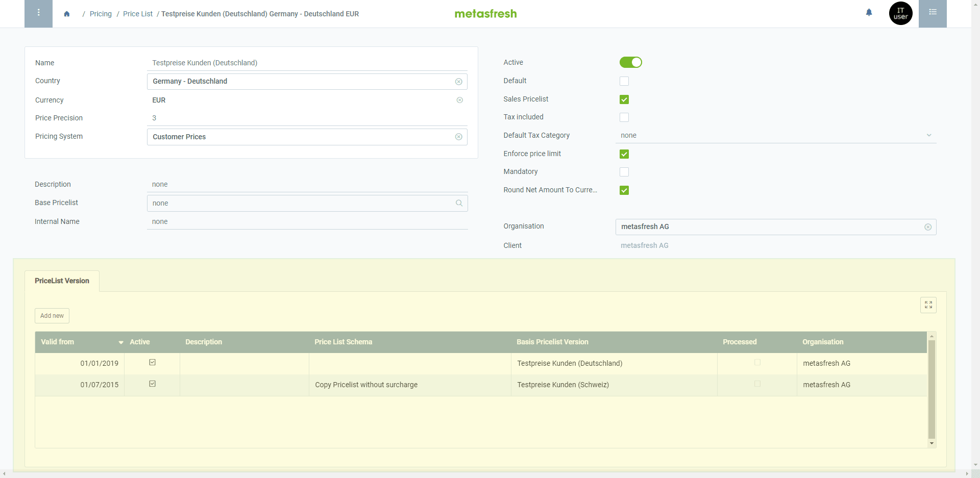
Task: Clear the Pricing System field
Action: pos(458,137)
